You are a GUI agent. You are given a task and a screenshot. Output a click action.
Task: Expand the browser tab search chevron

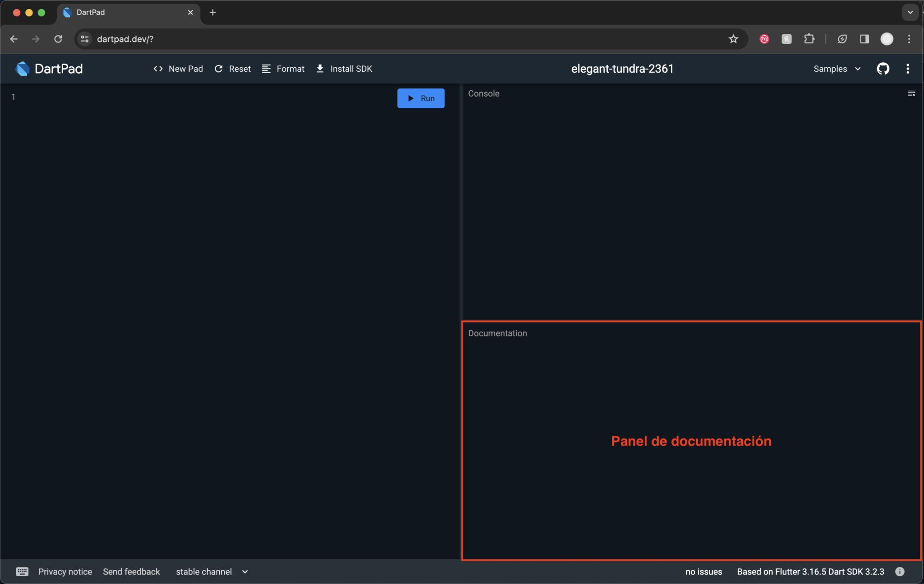pos(910,12)
